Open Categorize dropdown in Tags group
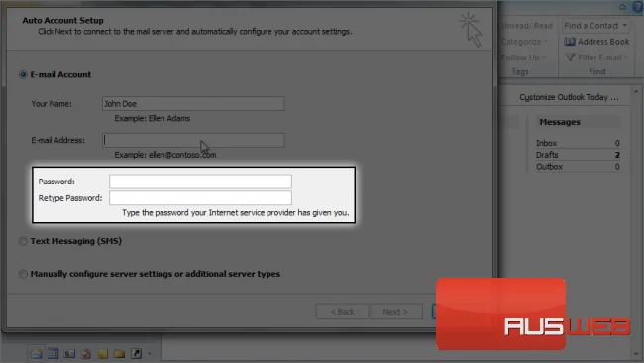 tap(524, 42)
